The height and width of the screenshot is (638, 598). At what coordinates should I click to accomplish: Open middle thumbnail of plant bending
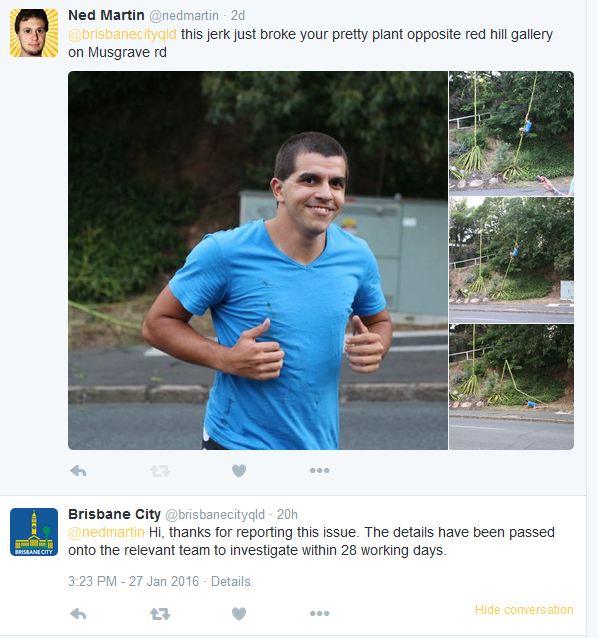click(511, 260)
